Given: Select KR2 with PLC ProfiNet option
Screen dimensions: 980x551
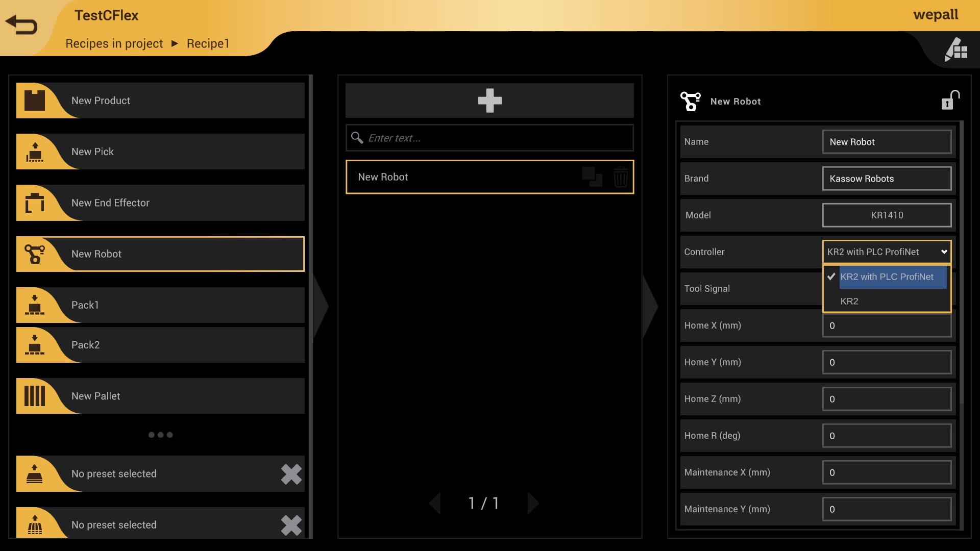Looking at the screenshot, I should (x=887, y=277).
